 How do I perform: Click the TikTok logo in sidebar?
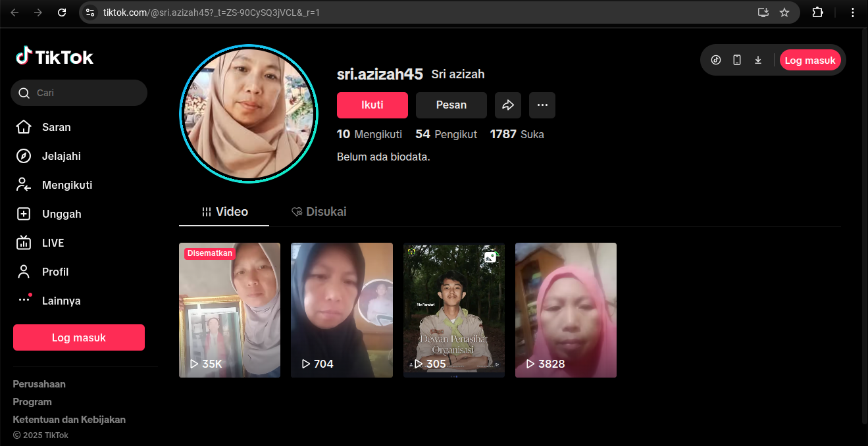(55, 57)
